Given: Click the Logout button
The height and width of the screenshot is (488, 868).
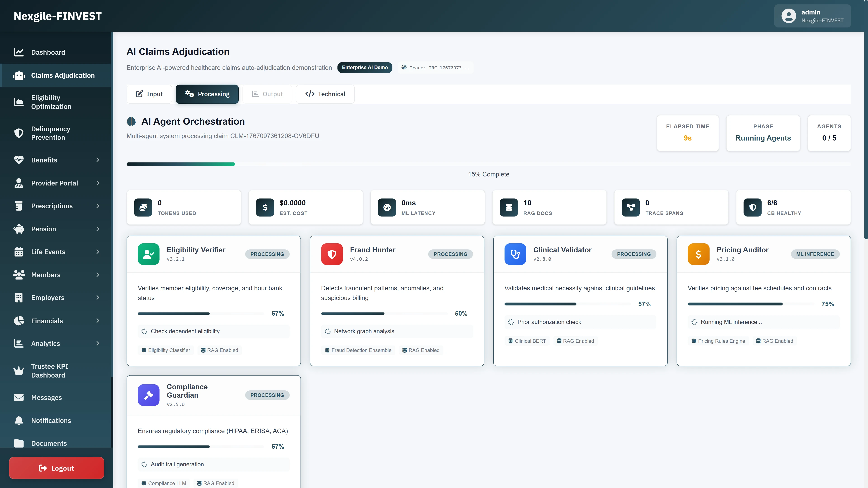Looking at the screenshot, I should (x=56, y=468).
